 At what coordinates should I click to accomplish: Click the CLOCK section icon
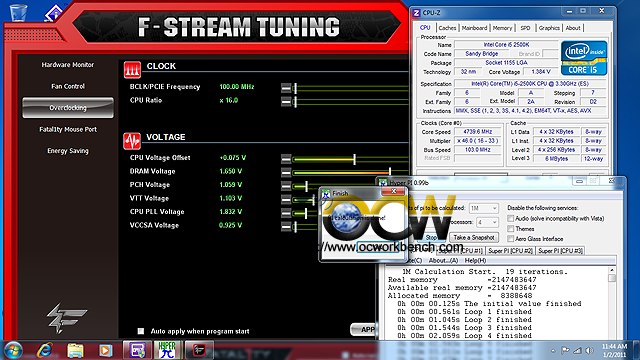[x=132, y=70]
